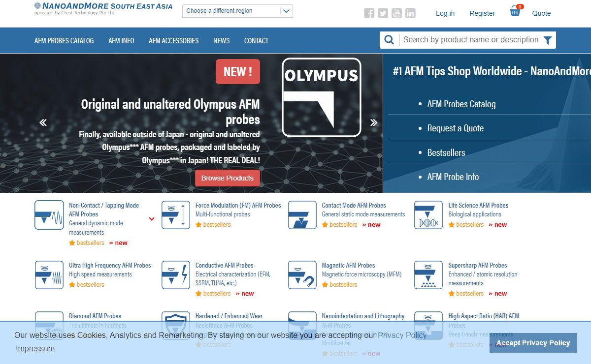Expand the Non-Contact / Tapping Mode category
Screen dimensions: 591x364
(152, 219)
